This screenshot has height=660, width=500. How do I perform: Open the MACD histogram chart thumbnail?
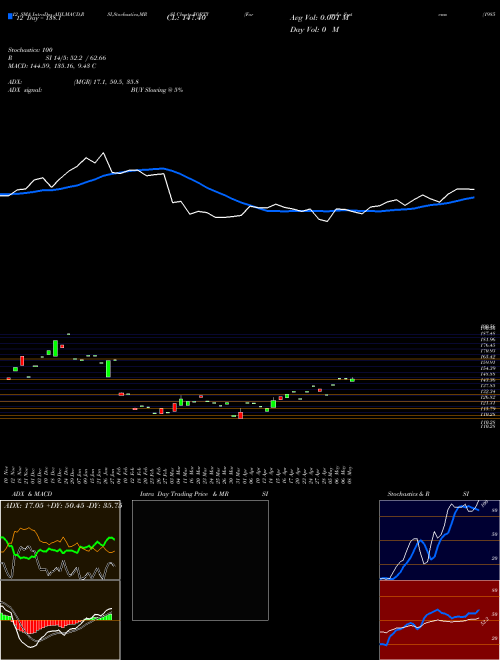60,620
